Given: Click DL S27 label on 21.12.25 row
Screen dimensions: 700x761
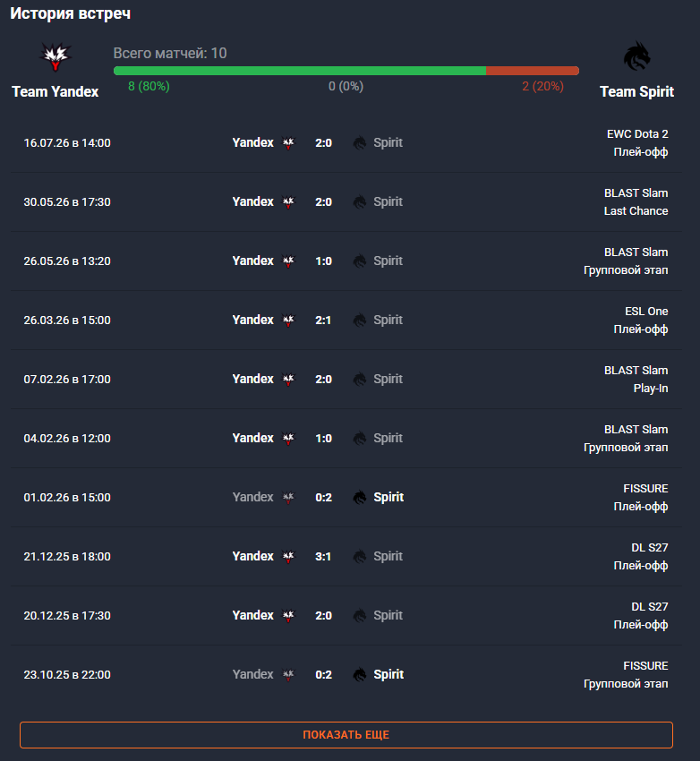Looking at the screenshot, I should coord(650,548).
